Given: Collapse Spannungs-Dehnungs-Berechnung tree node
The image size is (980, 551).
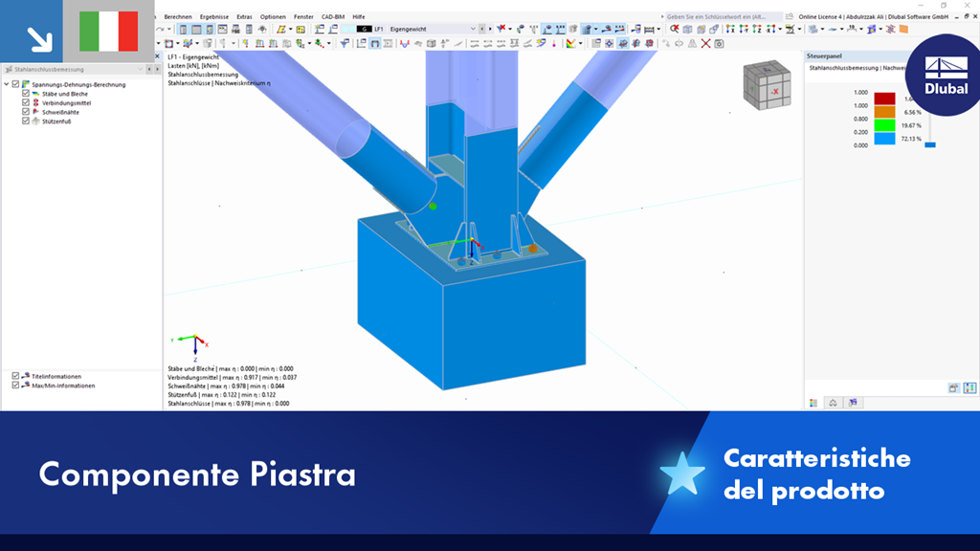Looking at the screenshot, I should click(x=7, y=84).
